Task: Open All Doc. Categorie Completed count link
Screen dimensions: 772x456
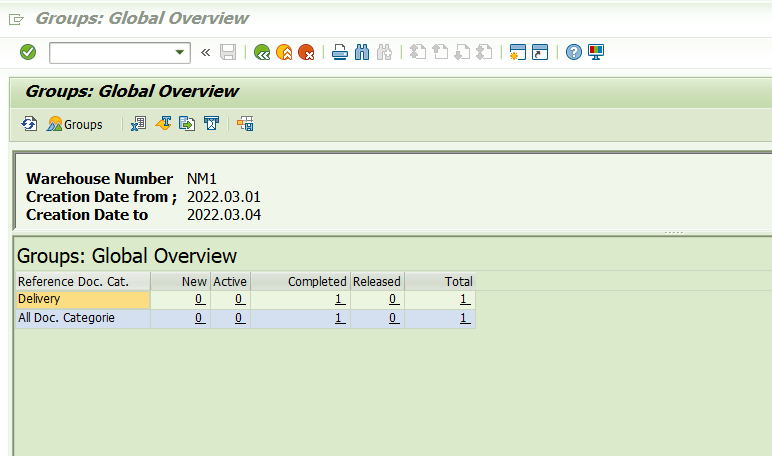Action: tap(339, 318)
